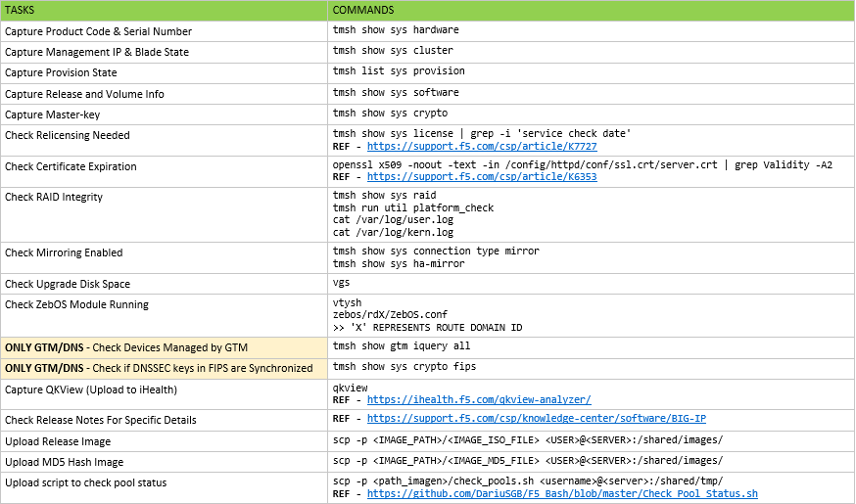The height and width of the screenshot is (504, 856).
Task: Open the GitHub Check_Pool_Status.sh link
Action: 562,494
